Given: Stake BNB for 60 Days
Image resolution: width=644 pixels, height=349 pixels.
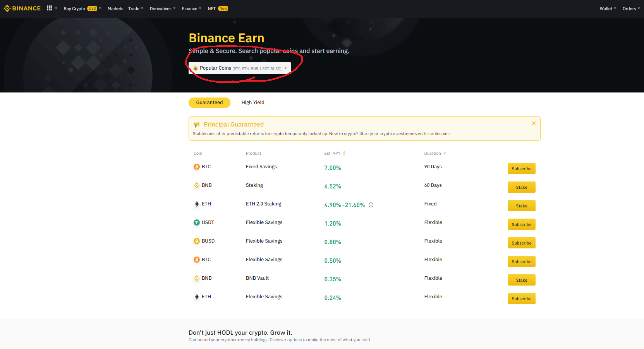Looking at the screenshot, I should [522, 187].
